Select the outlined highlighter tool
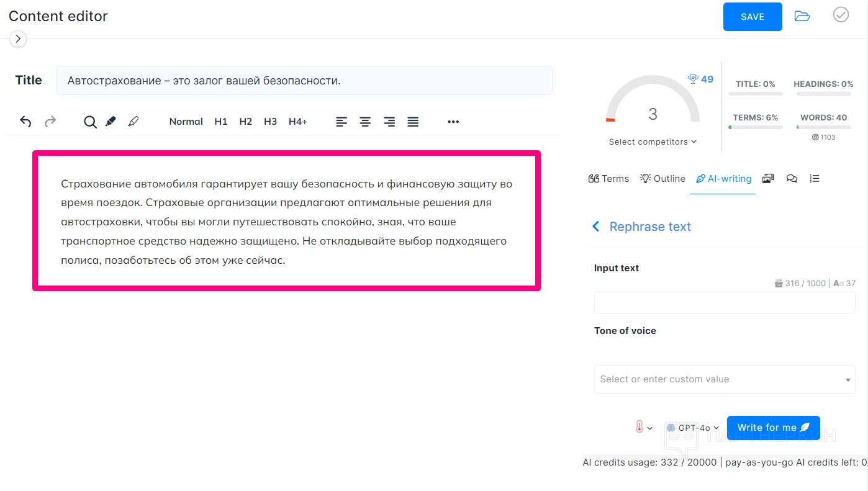868x491 pixels. [133, 122]
